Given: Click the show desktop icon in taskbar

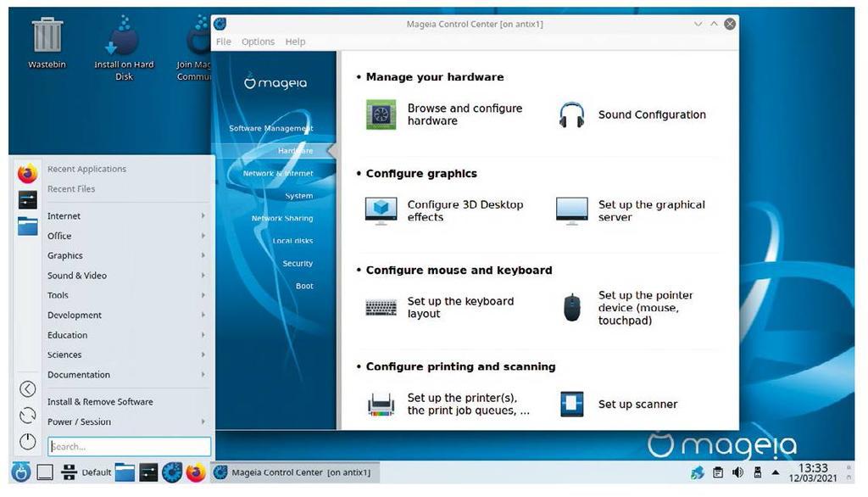Looking at the screenshot, I should click(x=45, y=472).
